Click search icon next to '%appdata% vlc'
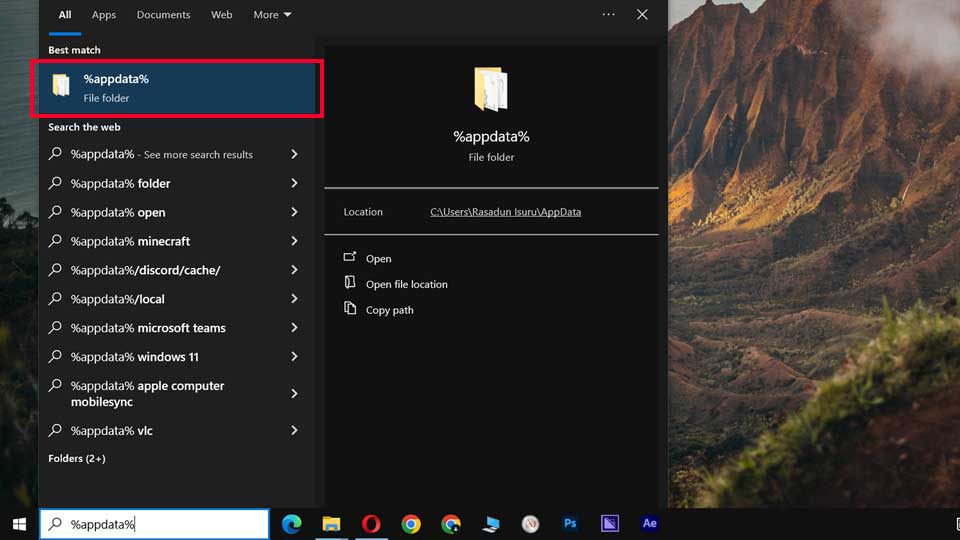 coord(55,430)
